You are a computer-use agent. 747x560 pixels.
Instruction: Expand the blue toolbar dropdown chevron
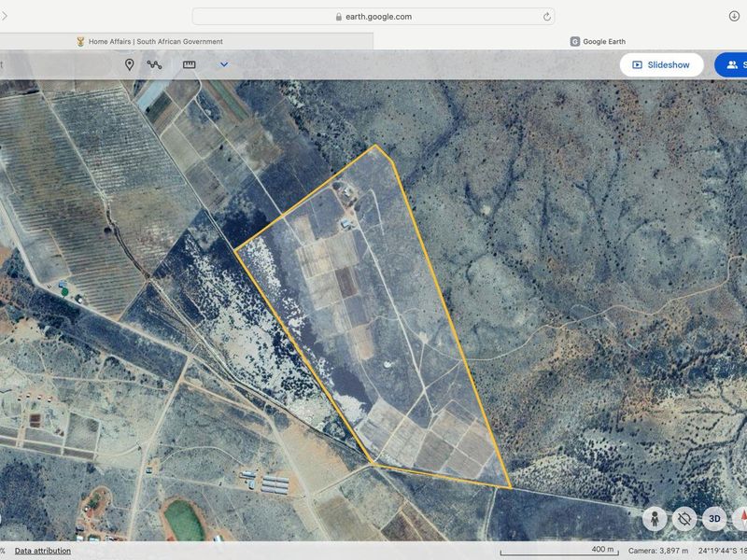click(224, 64)
